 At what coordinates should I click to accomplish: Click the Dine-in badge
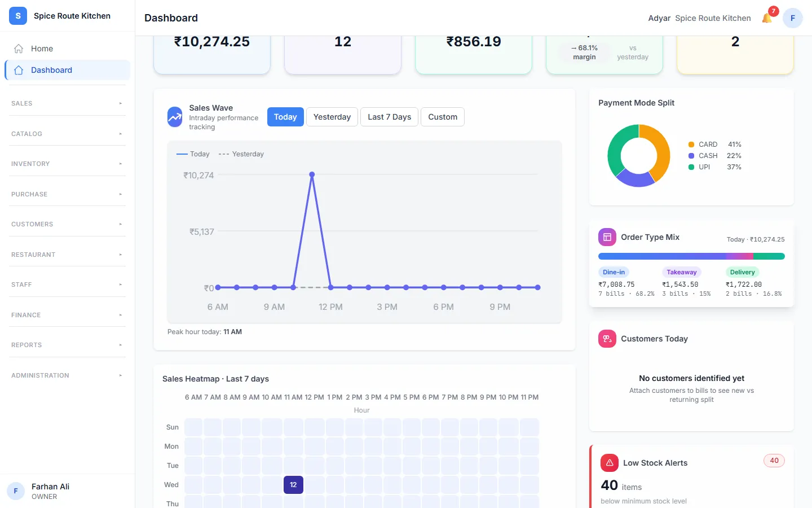[614, 272]
